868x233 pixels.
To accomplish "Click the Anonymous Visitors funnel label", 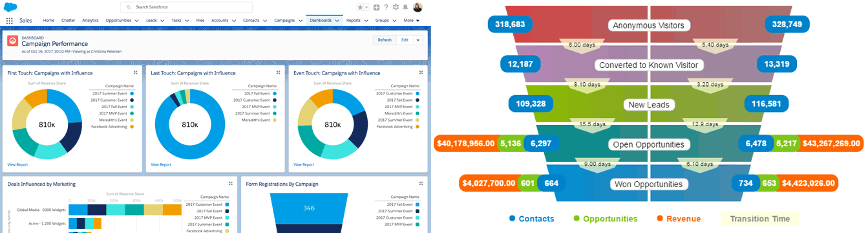I will click(650, 25).
